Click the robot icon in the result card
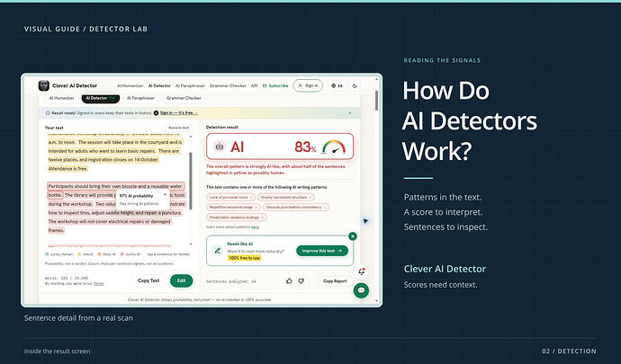This screenshot has height=364, width=621. (219, 146)
